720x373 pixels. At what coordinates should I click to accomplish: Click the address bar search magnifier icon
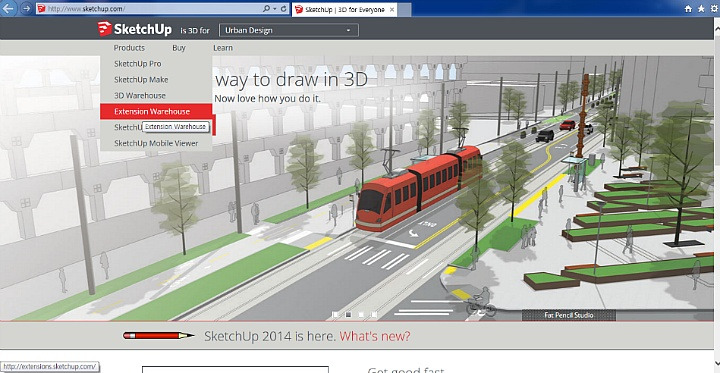pyautogui.click(x=266, y=9)
